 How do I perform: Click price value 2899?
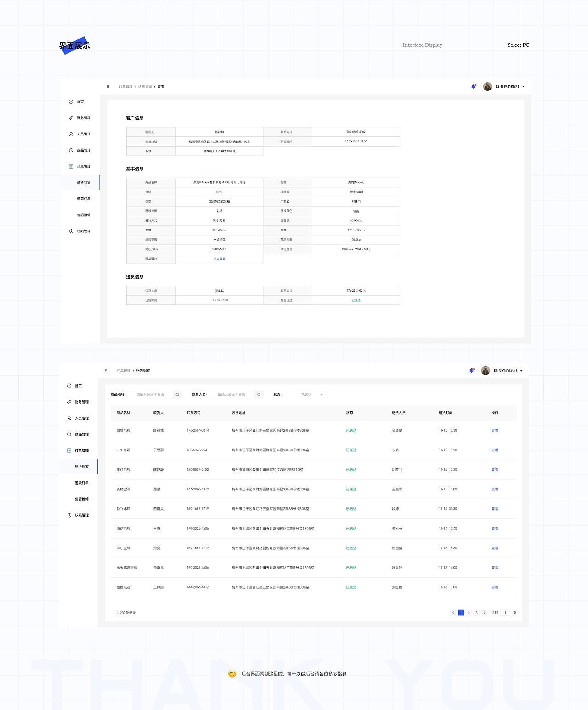219,192
